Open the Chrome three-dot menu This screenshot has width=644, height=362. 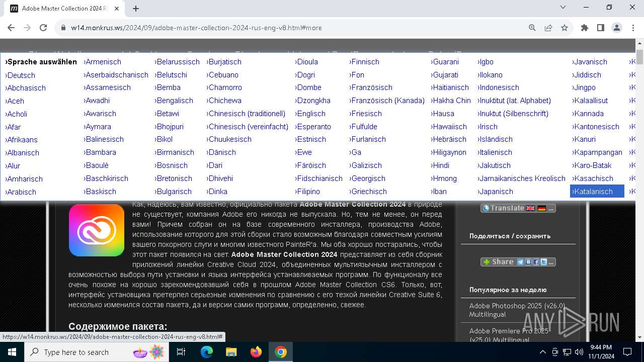(633, 28)
